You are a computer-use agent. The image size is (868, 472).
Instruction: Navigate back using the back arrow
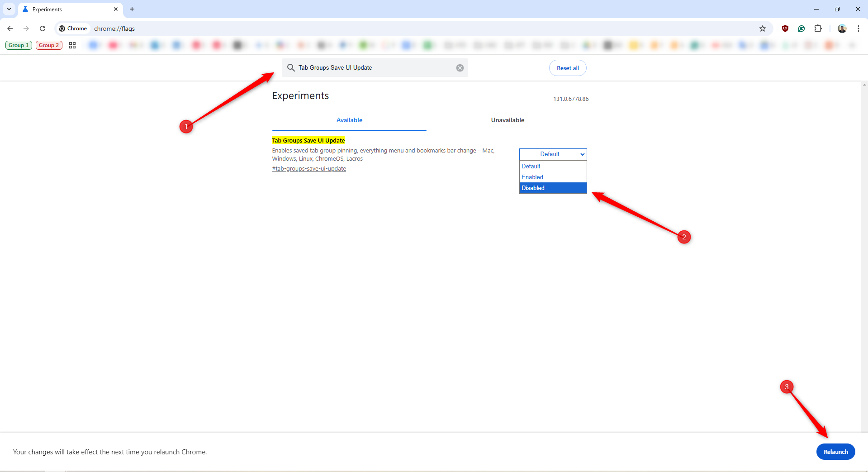(10, 29)
